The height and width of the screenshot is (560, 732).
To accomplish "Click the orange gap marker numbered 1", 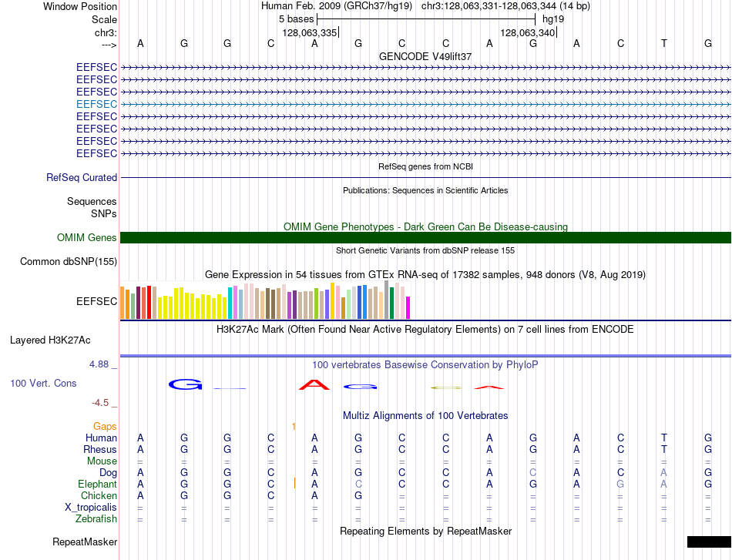I will (294, 426).
